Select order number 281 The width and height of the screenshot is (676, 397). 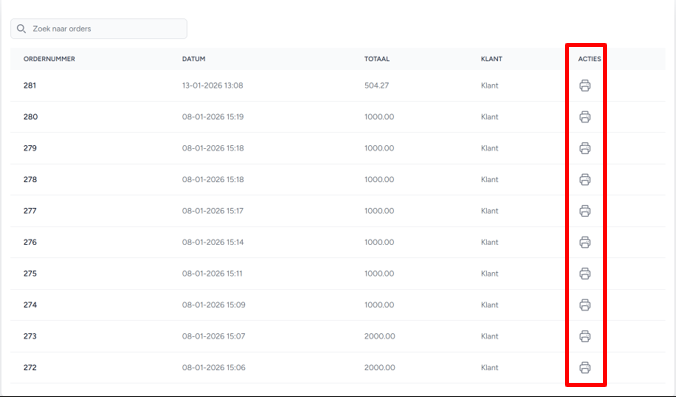pyautogui.click(x=30, y=85)
